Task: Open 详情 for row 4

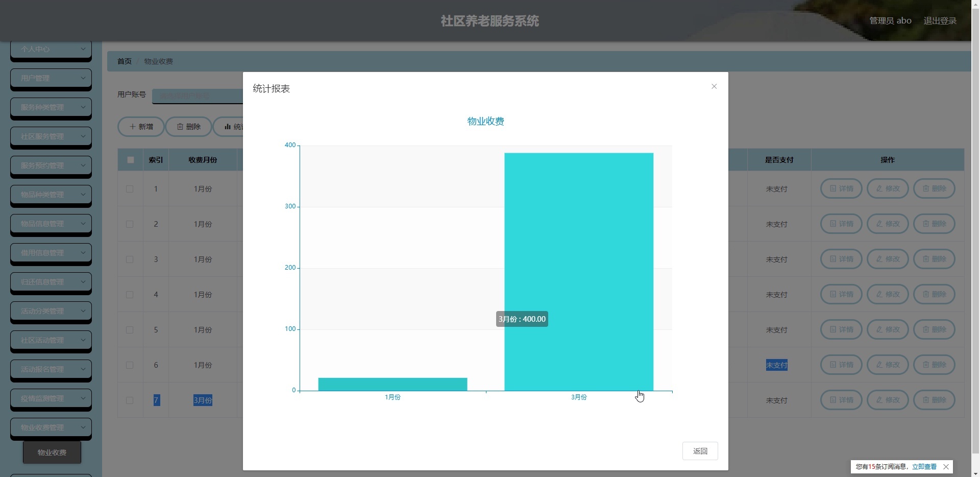Action: coord(841,294)
